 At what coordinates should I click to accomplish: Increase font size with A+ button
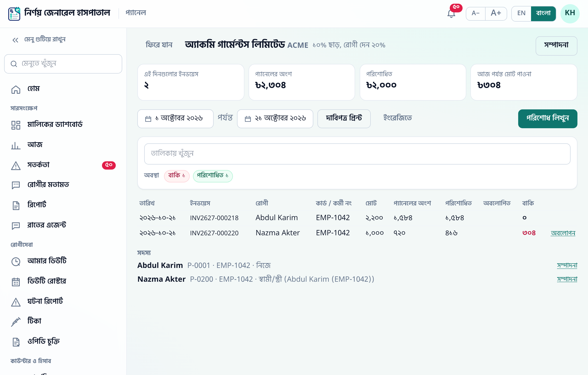pos(496,13)
